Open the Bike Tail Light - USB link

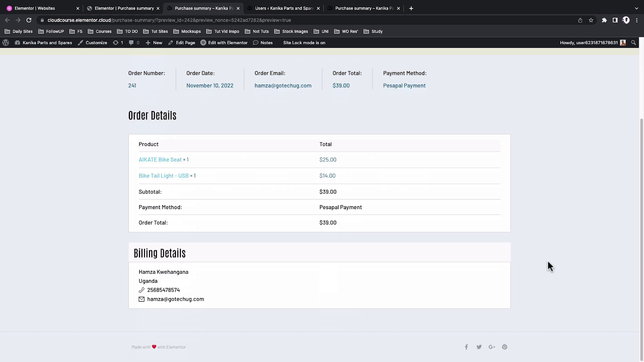coord(163,176)
